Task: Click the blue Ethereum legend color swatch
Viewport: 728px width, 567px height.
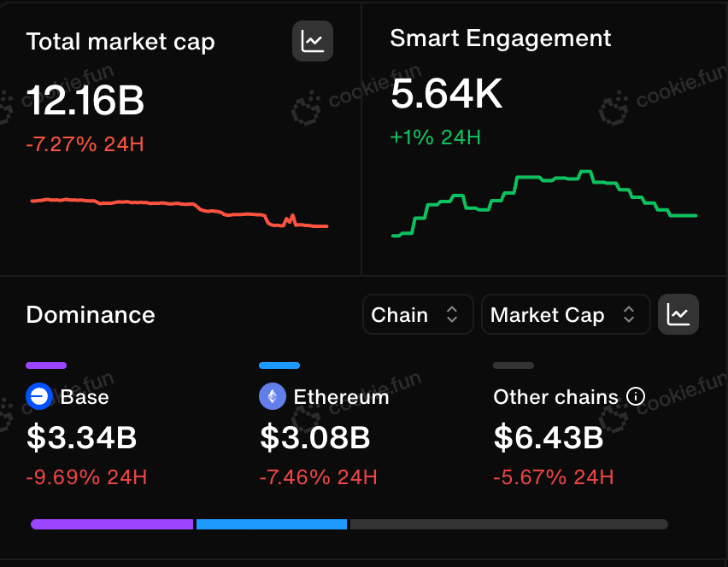Action: click(x=279, y=365)
